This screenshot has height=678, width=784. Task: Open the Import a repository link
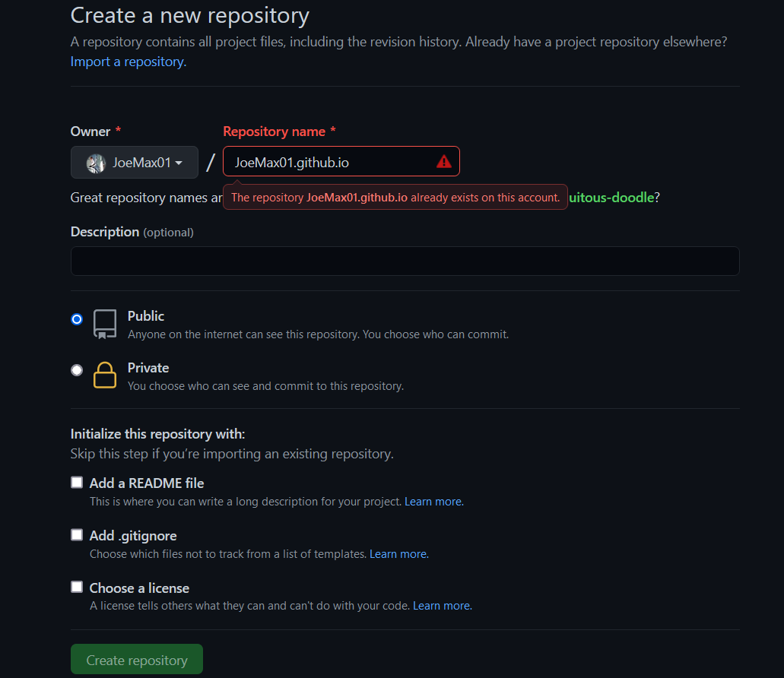129,62
